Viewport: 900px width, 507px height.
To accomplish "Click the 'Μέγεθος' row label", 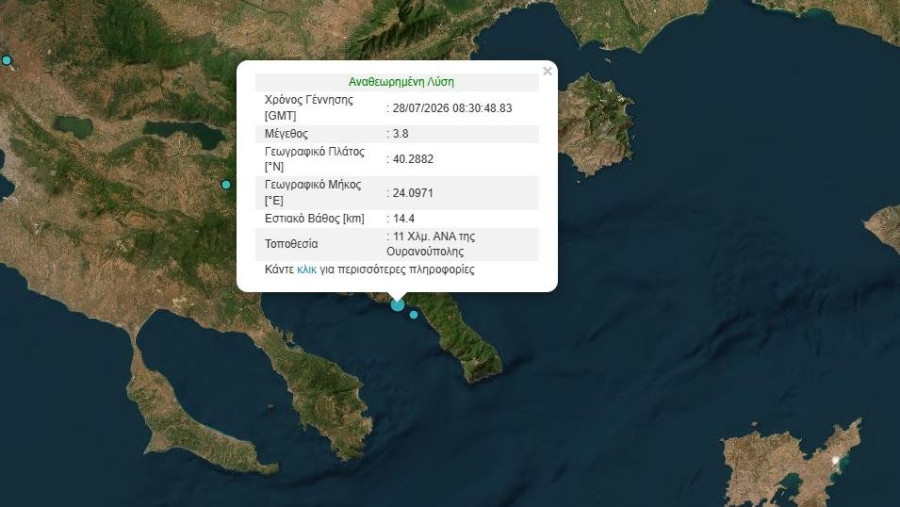I will (286, 134).
